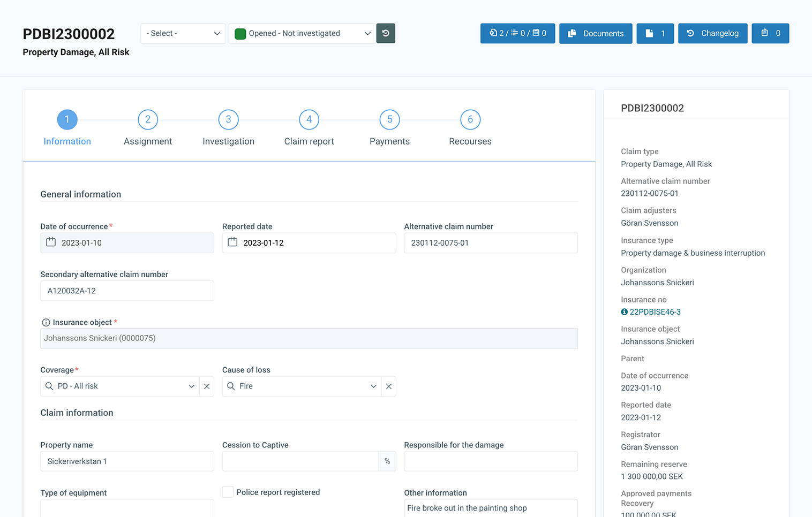Expand the Select dropdown in header
This screenshot has height=517, width=812.
click(183, 33)
